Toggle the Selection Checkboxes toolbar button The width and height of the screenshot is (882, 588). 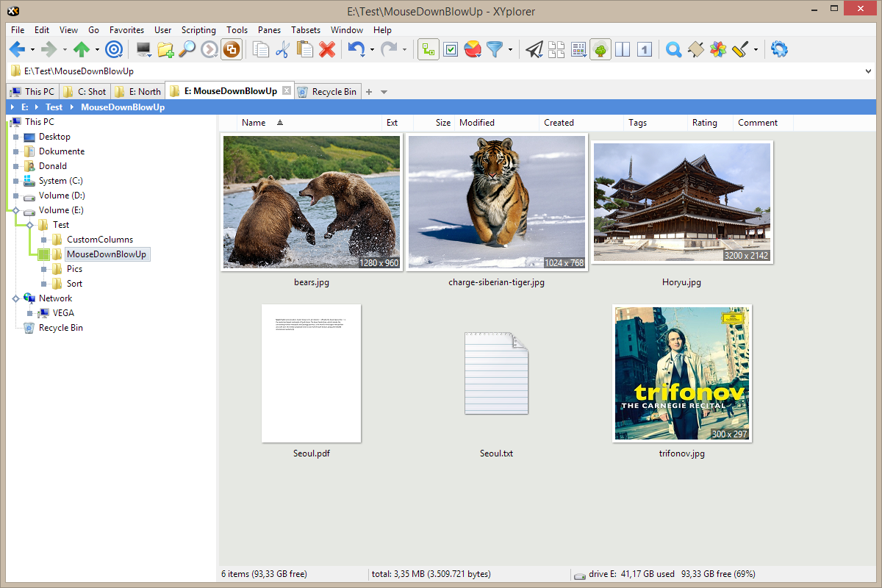coord(451,50)
